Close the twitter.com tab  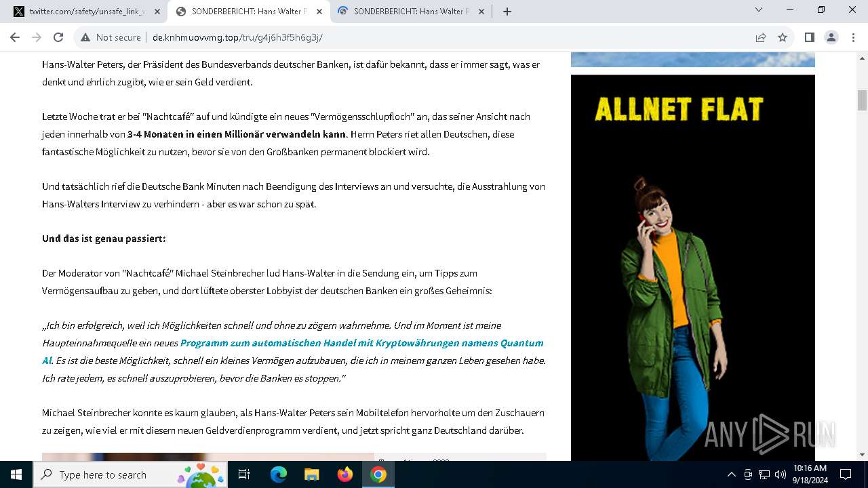[x=157, y=12]
